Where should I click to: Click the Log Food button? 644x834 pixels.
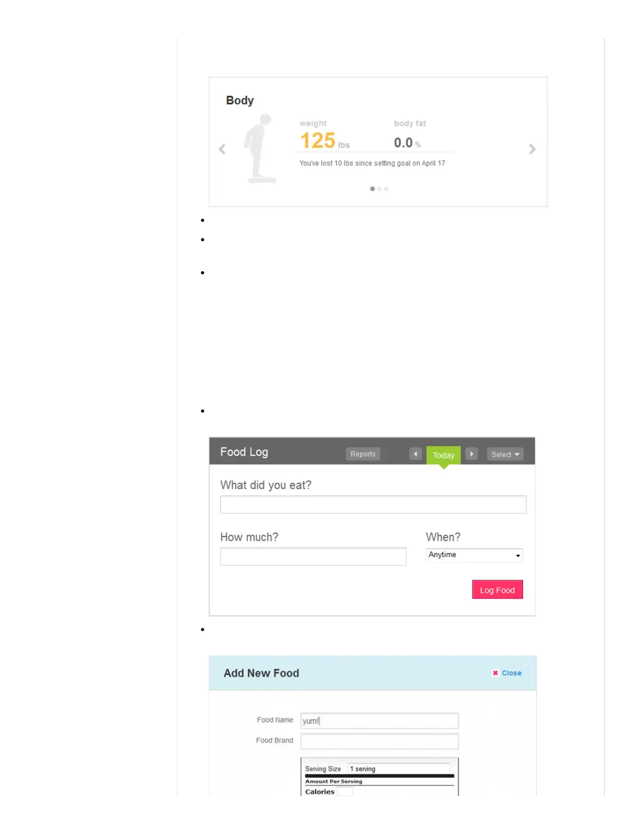(x=497, y=590)
